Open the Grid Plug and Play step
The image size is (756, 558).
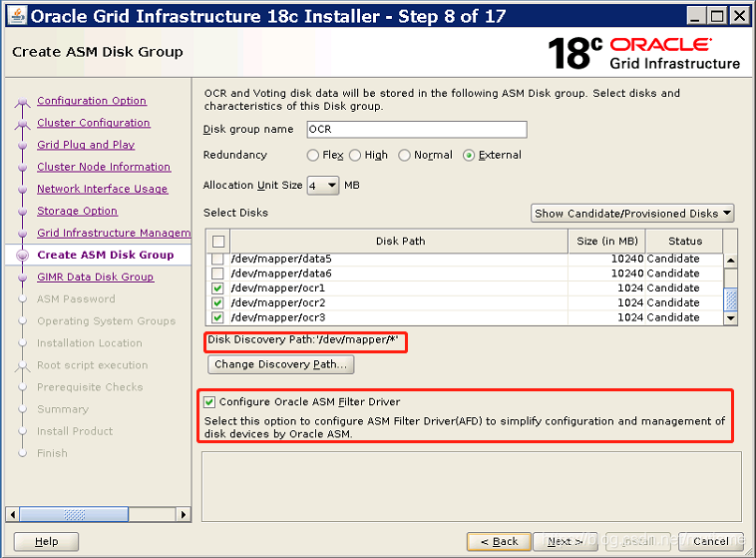86,145
